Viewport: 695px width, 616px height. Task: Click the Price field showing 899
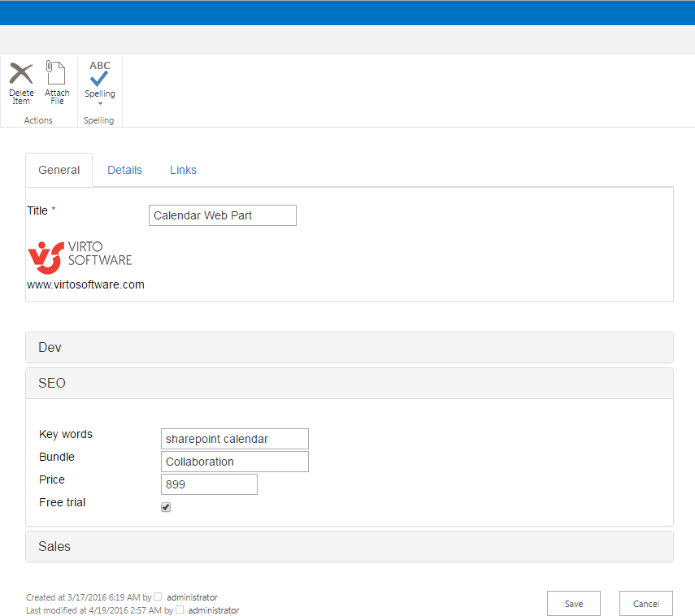coord(209,484)
